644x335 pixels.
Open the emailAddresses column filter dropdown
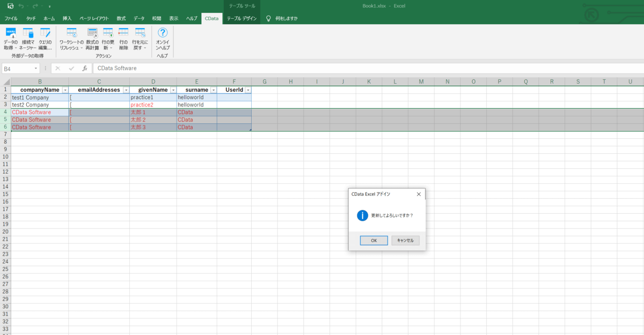point(126,90)
